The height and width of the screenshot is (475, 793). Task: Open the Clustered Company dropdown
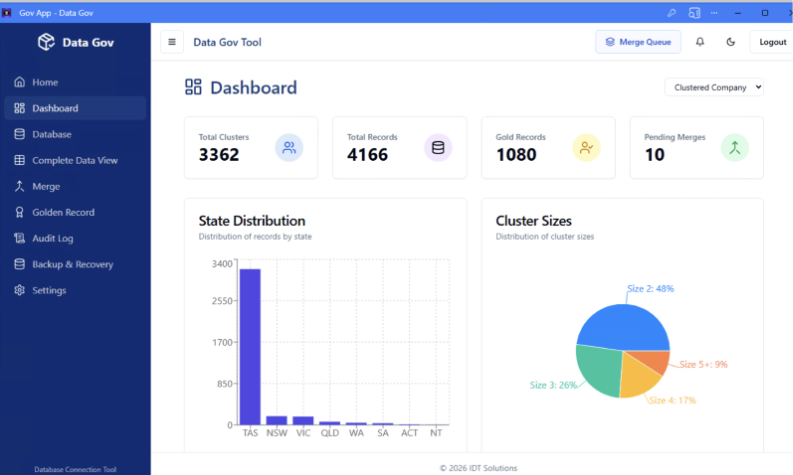click(x=714, y=88)
